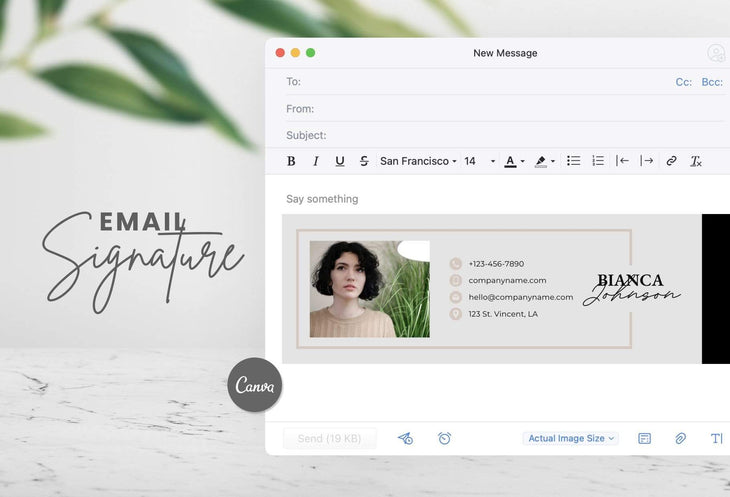This screenshot has height=497, width=730.
Task: Click the Bcc: link
Action: [x=712, y=82]
